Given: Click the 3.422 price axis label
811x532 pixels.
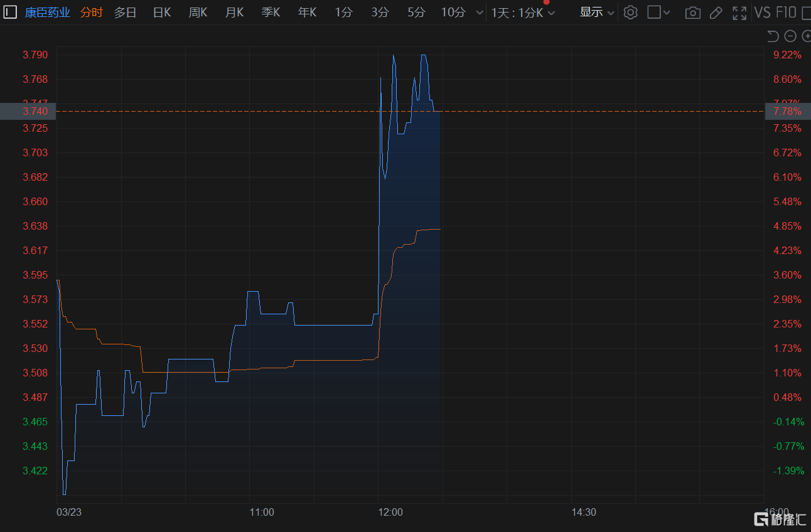Looking at the screenshot, I should (35, 471).
